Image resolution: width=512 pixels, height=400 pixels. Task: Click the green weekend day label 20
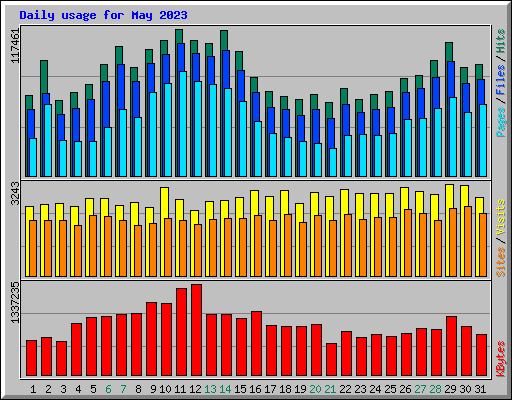pos(315,389)
